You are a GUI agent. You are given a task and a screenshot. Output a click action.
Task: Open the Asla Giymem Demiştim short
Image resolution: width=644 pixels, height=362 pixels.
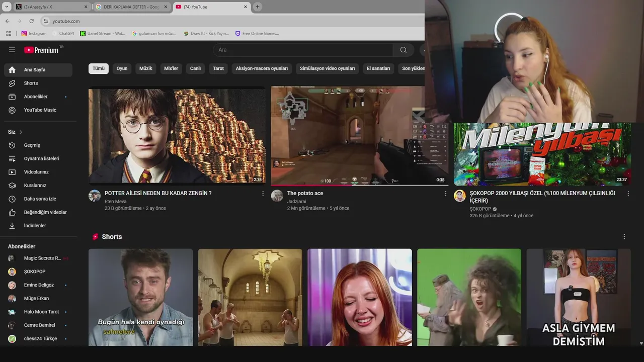tap(579, 297)
